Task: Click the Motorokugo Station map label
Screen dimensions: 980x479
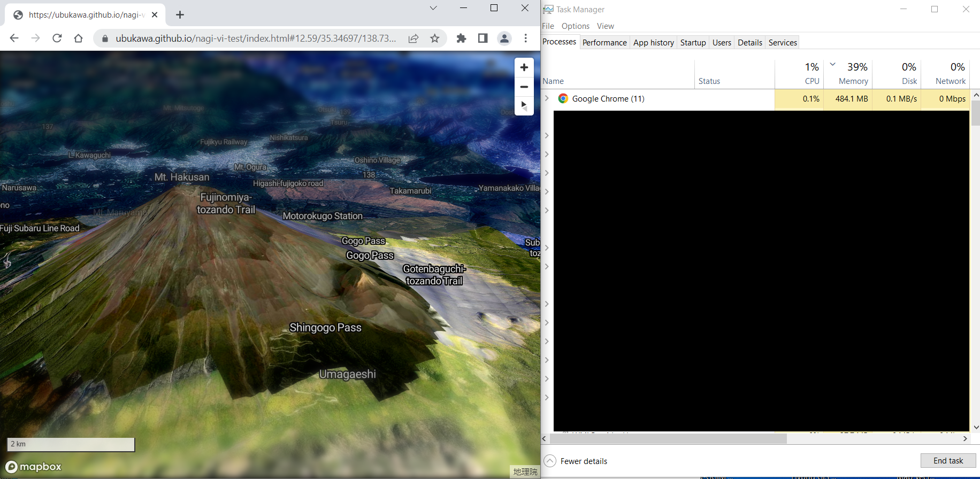Action: [323, 216]
